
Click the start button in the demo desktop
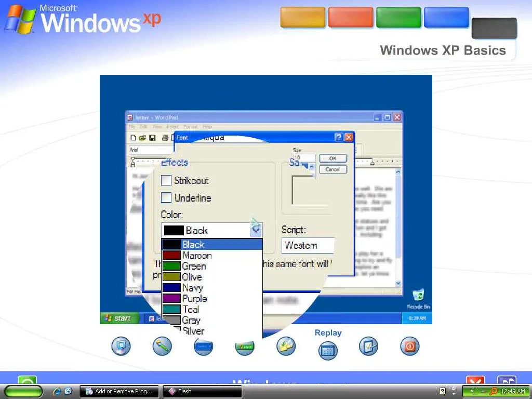(x=119, y=318)
